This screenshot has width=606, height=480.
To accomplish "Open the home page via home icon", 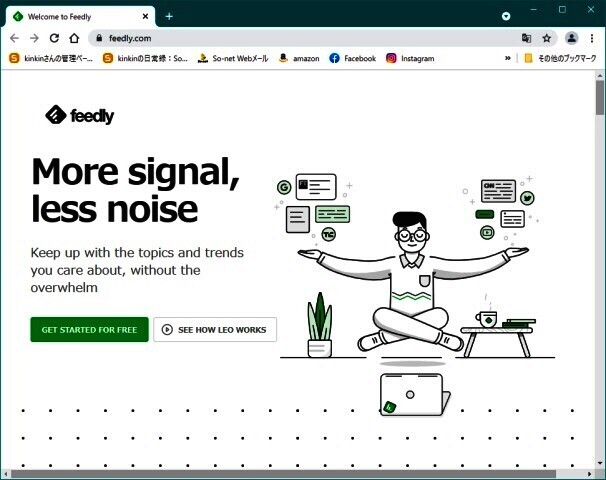I will [74, 38].
